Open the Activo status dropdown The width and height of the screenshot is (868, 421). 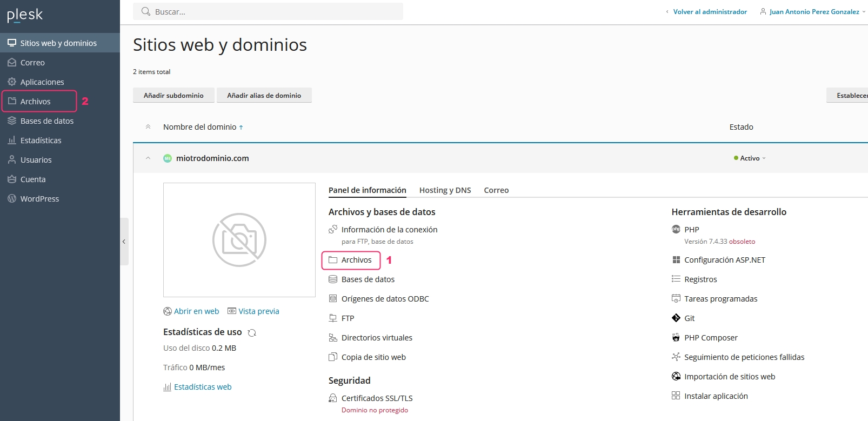point(750,158)
